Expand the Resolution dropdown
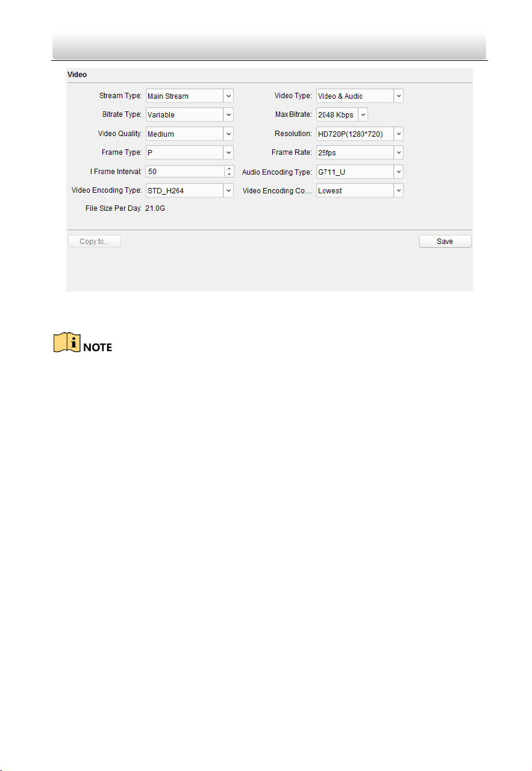Image resolution: width=532 pixels, height=771 pixels. [x=360, y=134]
